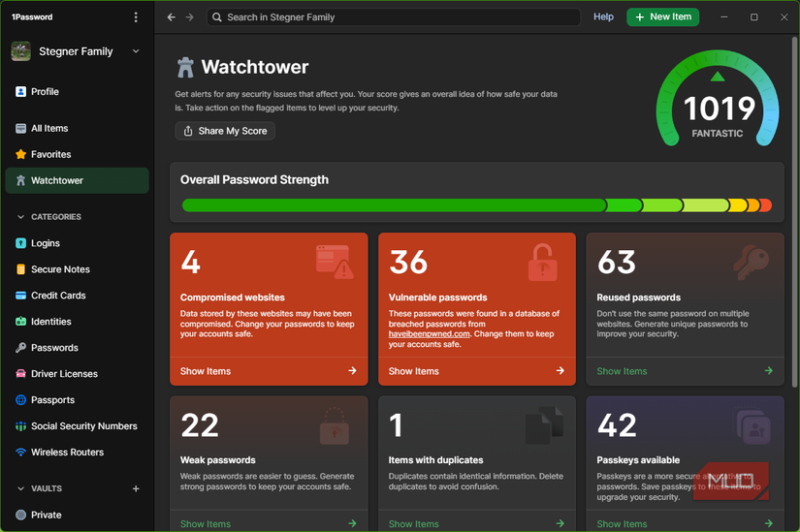Select All Items in sidebar
Viewport: 800px width, 532px height.
coord(49,128)
